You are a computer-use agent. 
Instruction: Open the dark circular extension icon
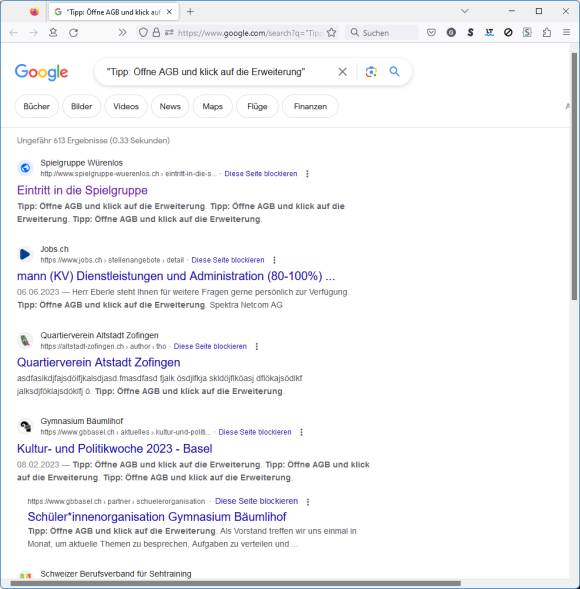tap(451, 33)
